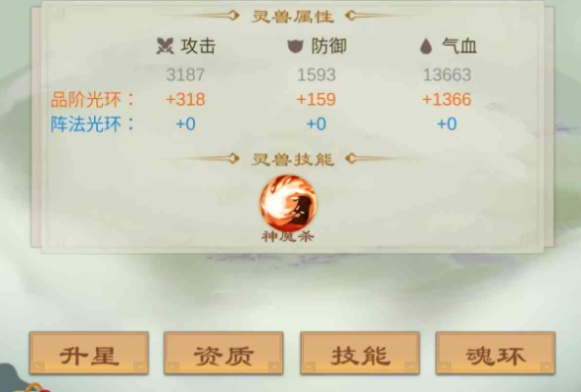
Task: Click the crossed swords attack icon
Action: [165, 46]
